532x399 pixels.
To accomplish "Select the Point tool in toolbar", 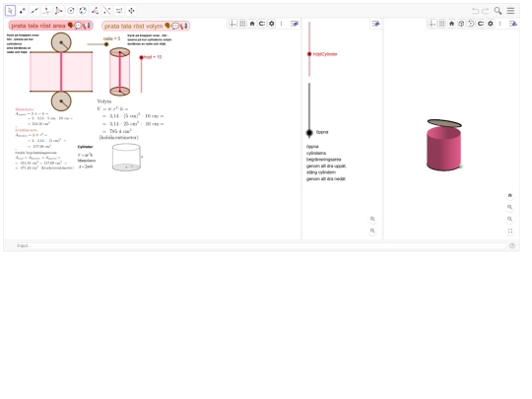I will click(23, 11).
